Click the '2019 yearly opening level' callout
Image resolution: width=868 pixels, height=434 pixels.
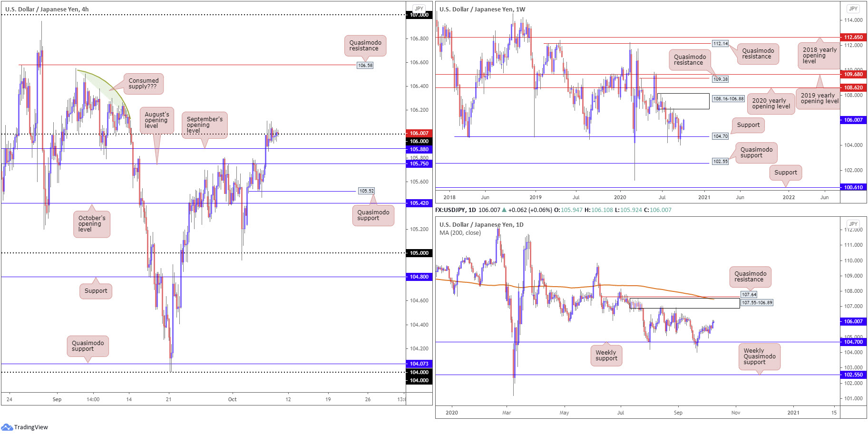(x=819, y=98)
